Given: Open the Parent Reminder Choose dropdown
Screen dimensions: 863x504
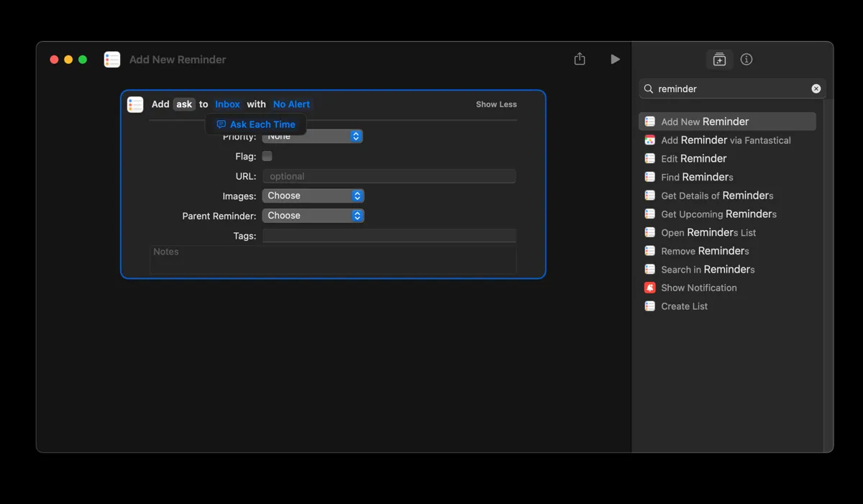Looking at the screenshot, I should (313, 216).
